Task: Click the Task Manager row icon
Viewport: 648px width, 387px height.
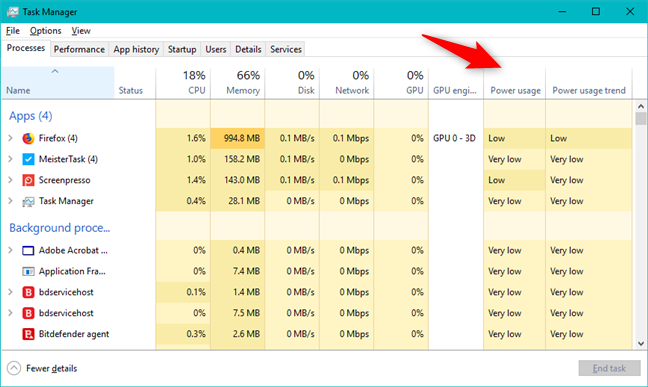Action: pyautogui.click(x=28, y=201)
